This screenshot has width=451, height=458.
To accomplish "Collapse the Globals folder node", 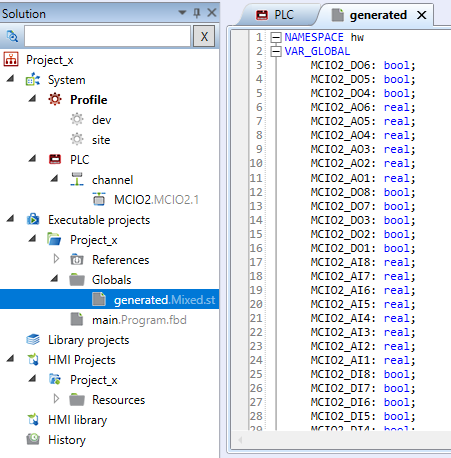I will click(x=54, y=278).
